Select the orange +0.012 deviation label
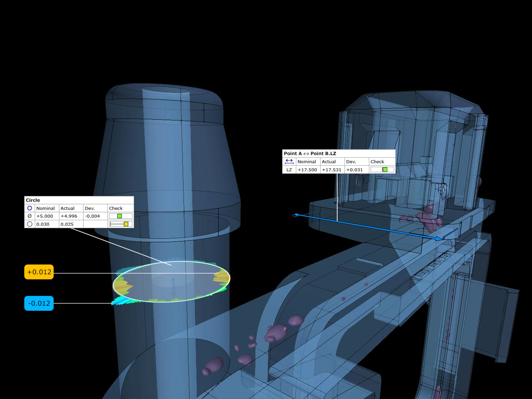 click(x=39, y=272)
